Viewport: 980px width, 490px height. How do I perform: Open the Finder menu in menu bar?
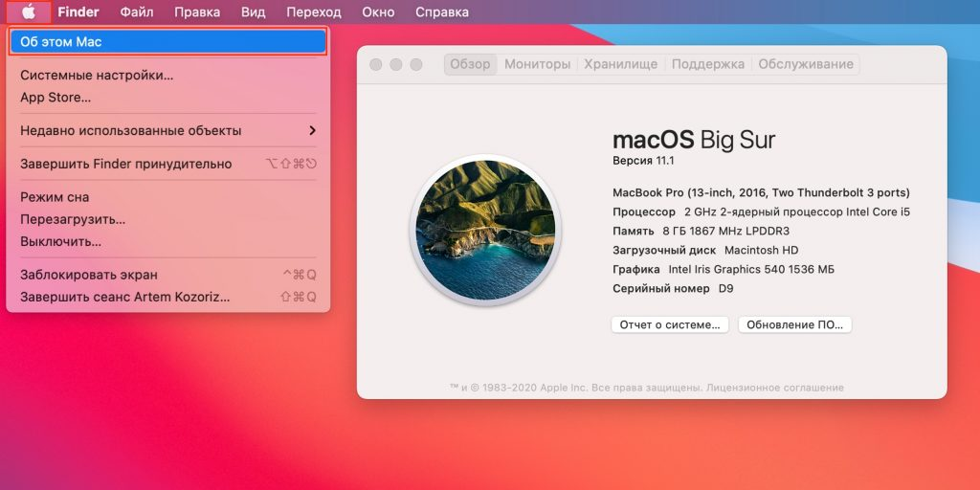click(x=78, y=11)
